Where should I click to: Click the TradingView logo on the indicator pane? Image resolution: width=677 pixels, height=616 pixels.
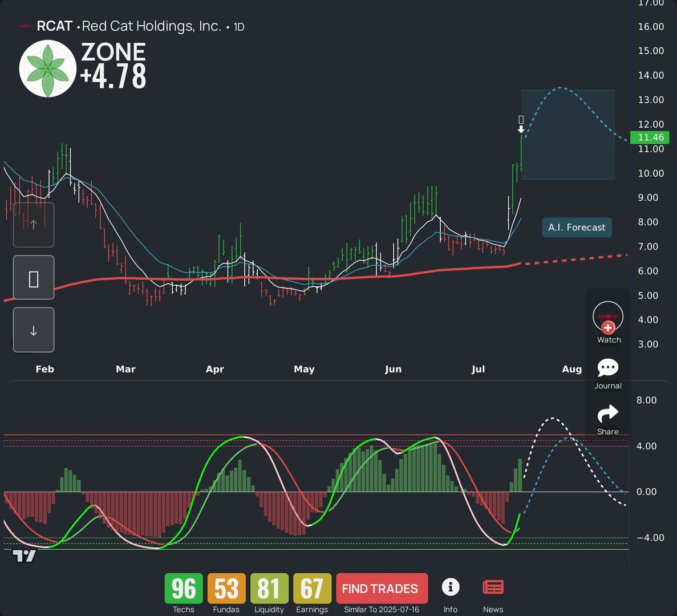pyautogui.click(x=24, y=556)
